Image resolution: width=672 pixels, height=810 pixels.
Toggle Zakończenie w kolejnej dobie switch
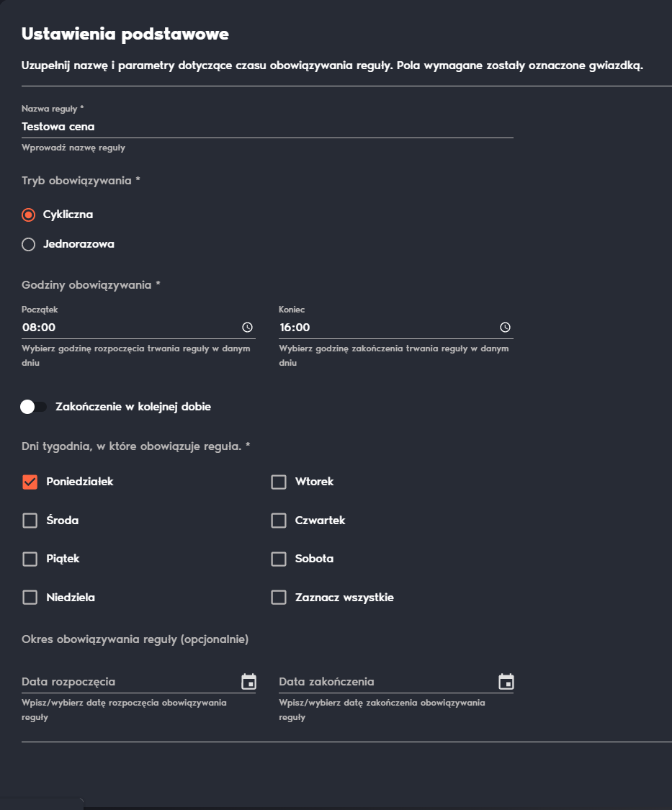tap(33, 407)
